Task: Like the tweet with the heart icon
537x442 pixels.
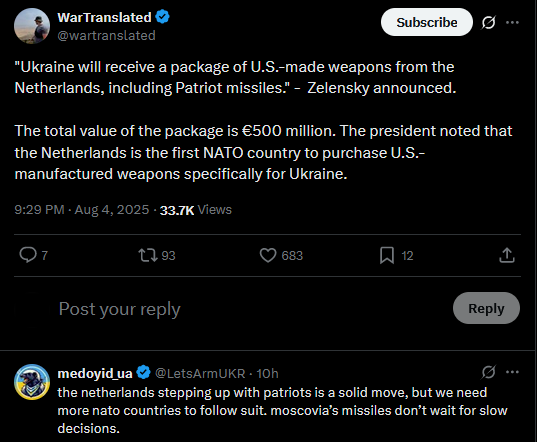Action: (267, 255)
